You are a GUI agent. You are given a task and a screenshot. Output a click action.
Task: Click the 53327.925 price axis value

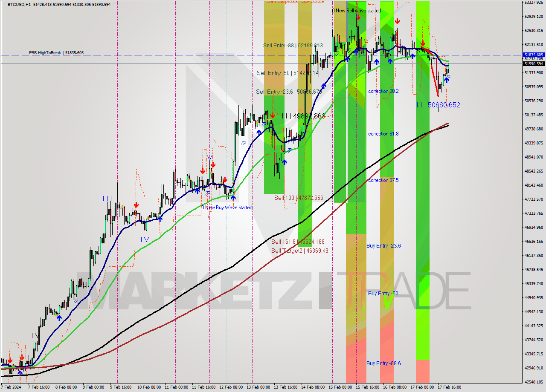point(534,3)
